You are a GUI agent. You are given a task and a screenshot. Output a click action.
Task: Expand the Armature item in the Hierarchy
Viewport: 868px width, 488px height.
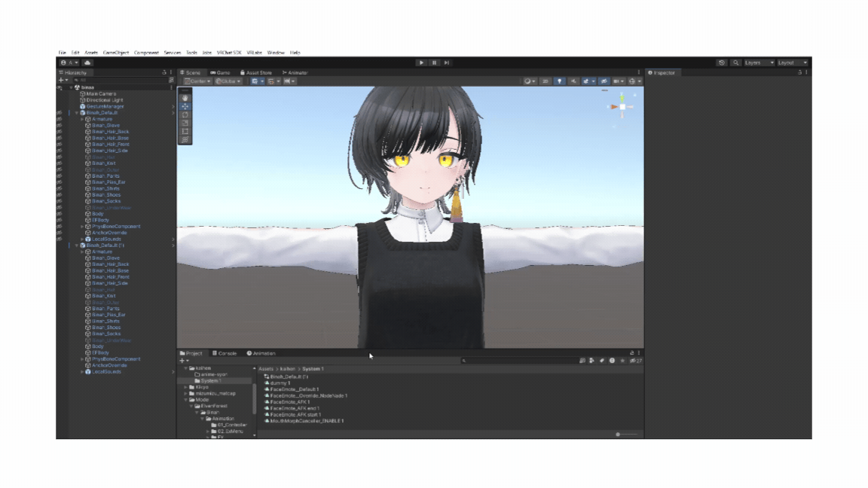point(83,119)
